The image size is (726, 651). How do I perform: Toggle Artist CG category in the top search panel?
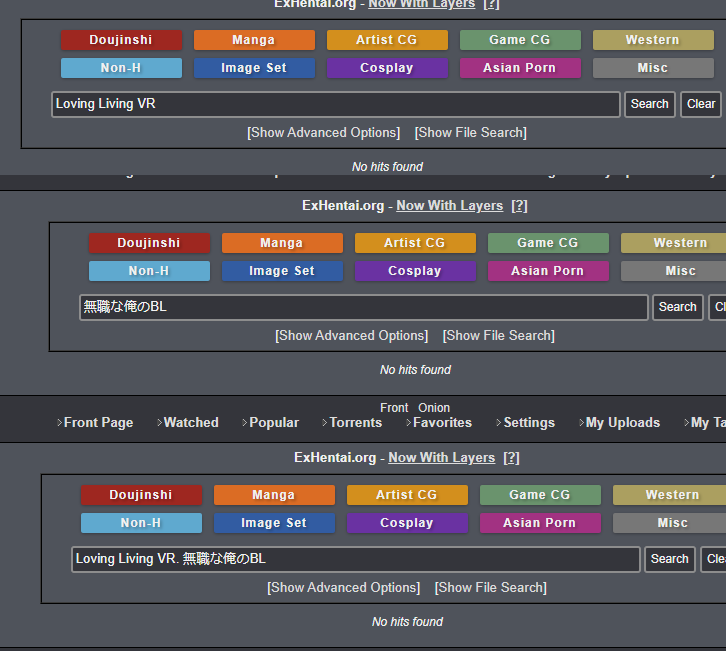pyautogui.click(x=387, y=40)
